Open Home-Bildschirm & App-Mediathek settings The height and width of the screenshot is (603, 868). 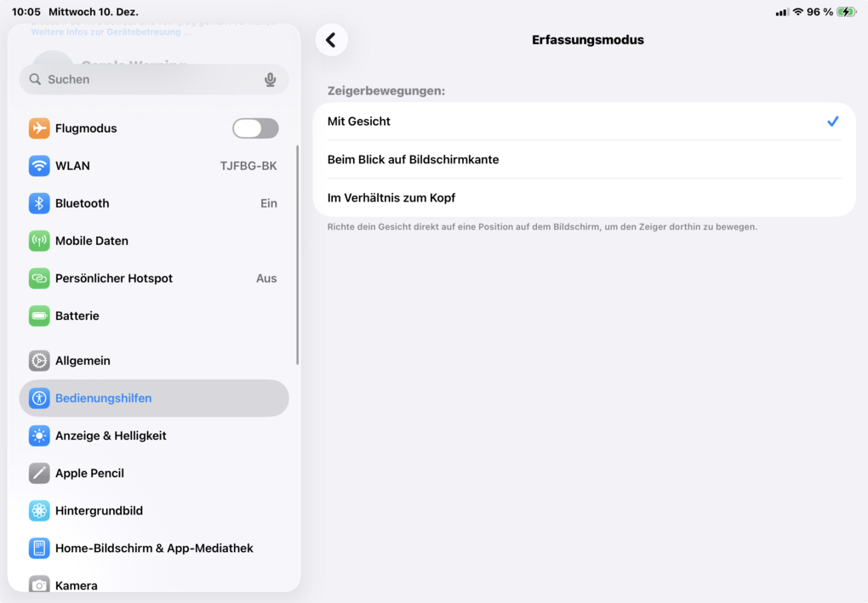tap(154, 549)
